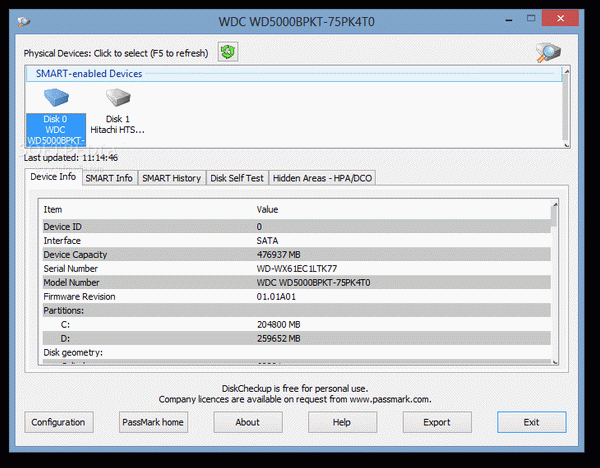Click the SATA interface value
Viewport: 600px width, 468px height.
(x=267, y=241)
